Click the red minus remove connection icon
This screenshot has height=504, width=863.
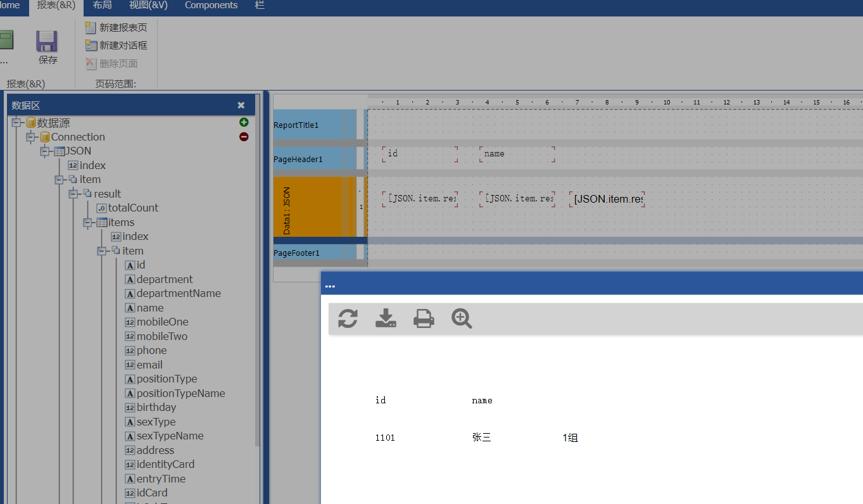point(244,137)
